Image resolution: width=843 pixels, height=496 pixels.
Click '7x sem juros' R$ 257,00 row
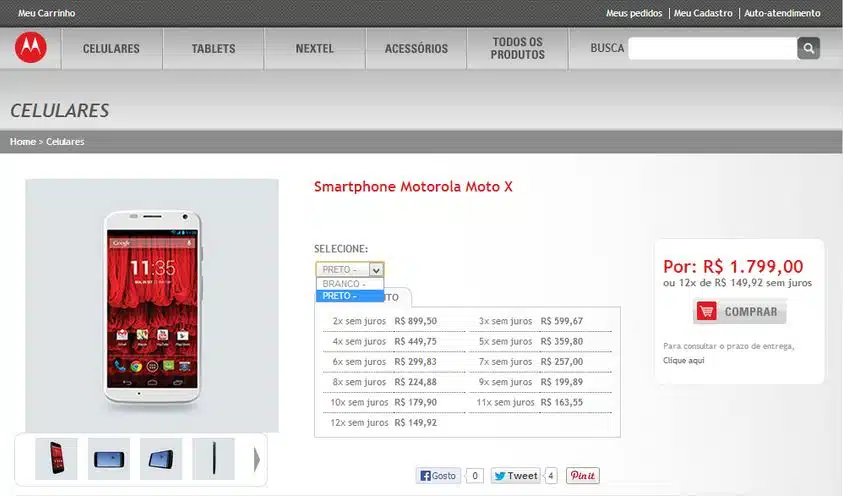click(540, 362)
